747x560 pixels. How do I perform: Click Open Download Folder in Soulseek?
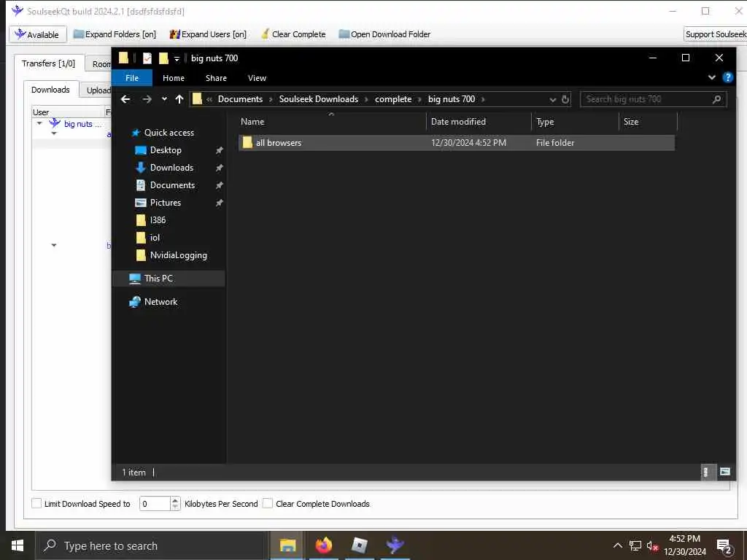[384, 34]
